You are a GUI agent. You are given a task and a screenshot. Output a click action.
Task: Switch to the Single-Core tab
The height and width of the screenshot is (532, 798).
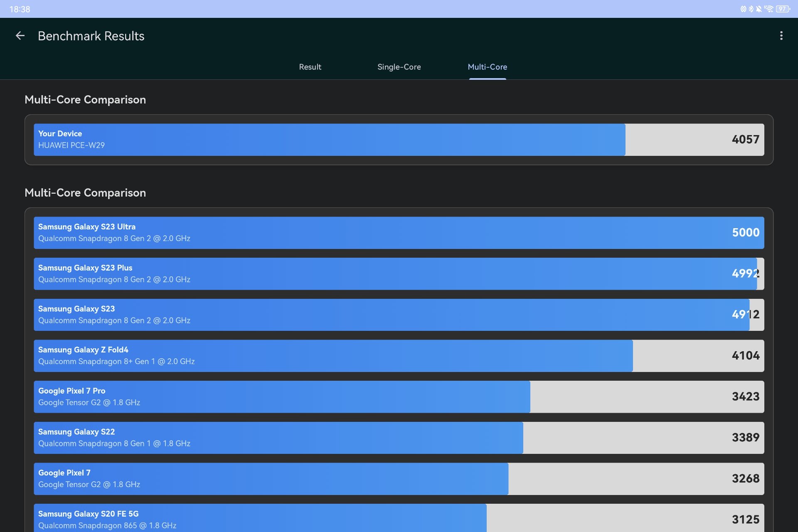coord(399,67)
